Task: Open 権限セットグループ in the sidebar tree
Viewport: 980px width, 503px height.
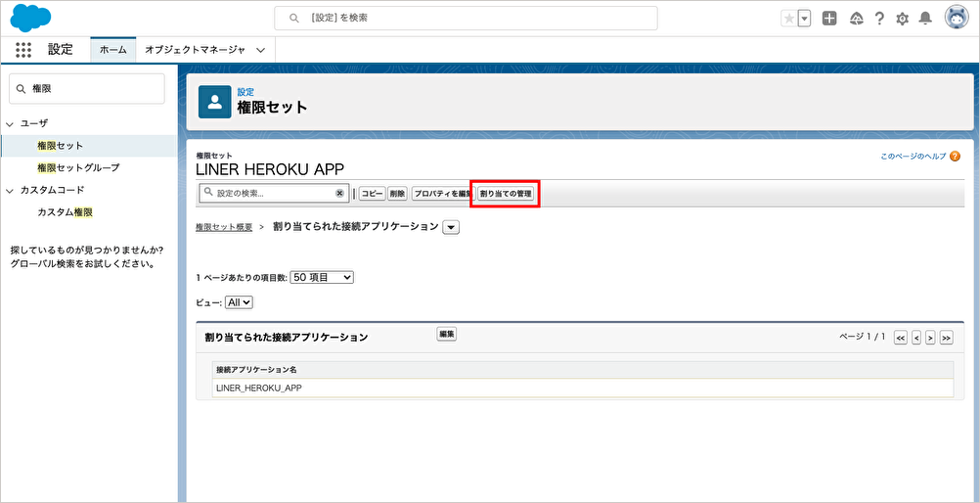Action: pyautogui.click(x=78, y=167)
